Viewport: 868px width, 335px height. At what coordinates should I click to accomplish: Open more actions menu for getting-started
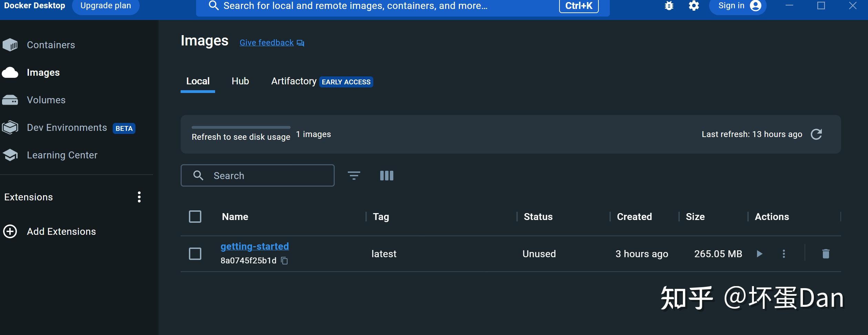coord(784,254)
